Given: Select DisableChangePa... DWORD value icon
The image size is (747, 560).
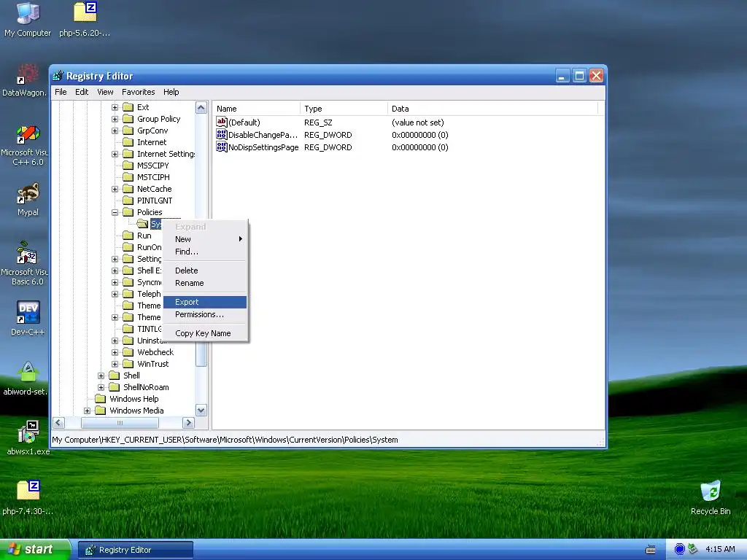Looking at the screenshot, I should coord(222,135).
